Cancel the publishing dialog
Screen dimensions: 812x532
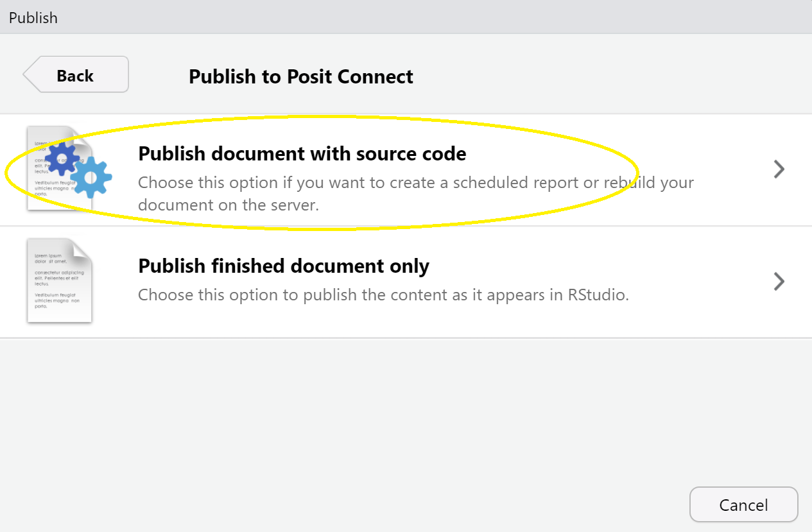coord(743,504)
